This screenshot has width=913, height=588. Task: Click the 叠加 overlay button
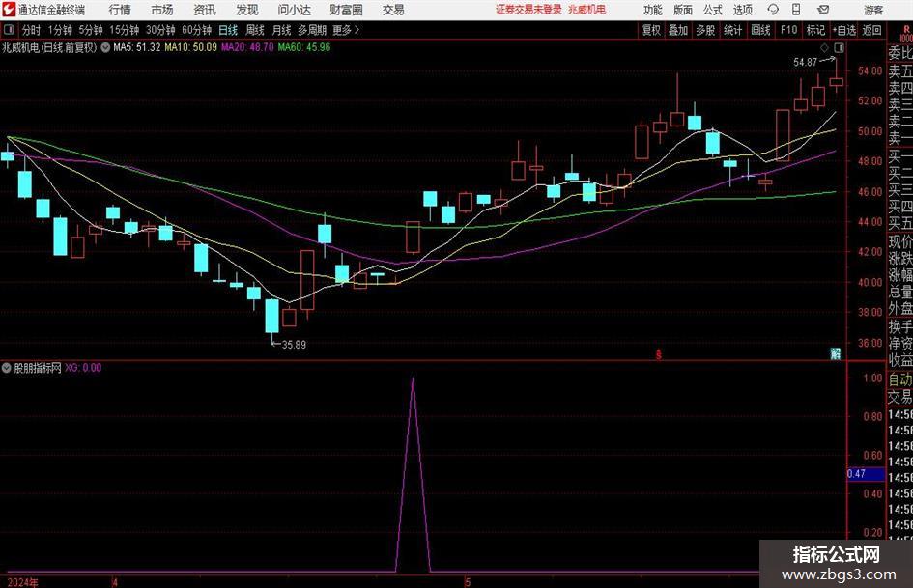[678, 30]
